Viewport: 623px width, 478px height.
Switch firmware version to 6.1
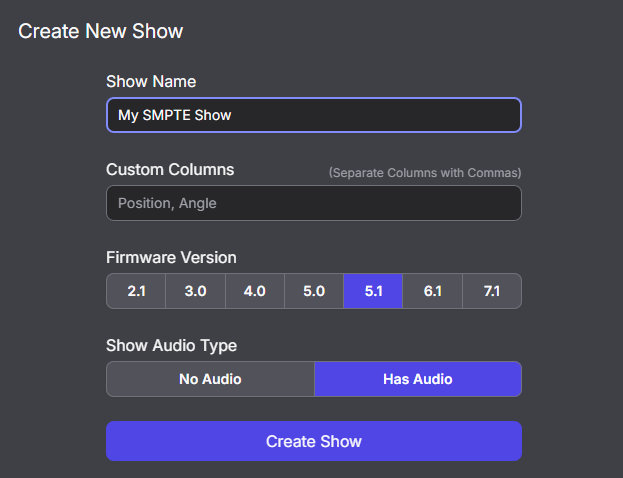coord(432,291)
